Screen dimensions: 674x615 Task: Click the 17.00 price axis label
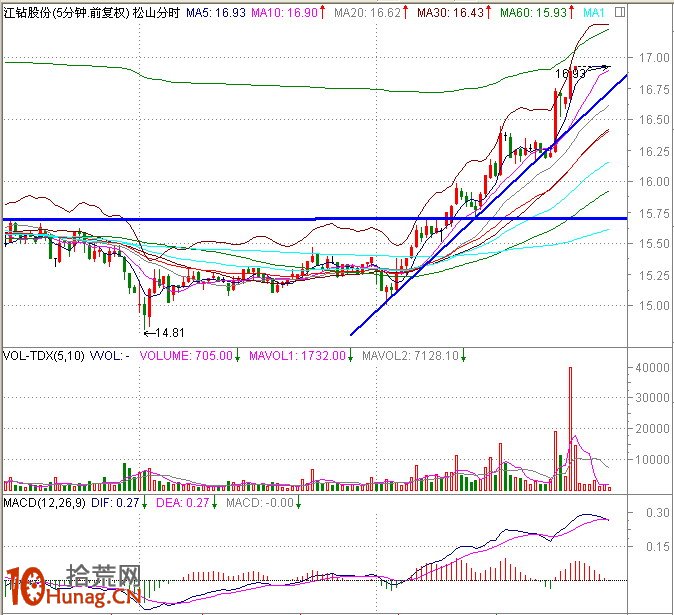tap(654, 58)
